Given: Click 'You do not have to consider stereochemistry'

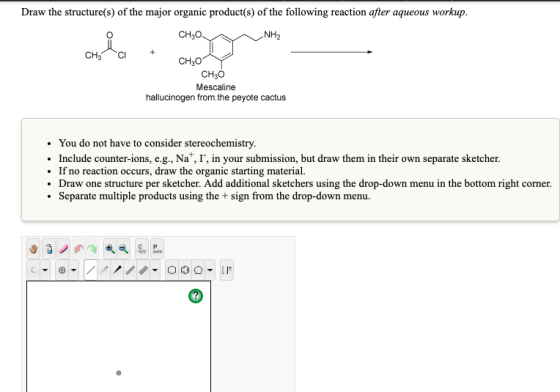Looking at the screenshot, I should pyautogui.click(x=157, y=143).
